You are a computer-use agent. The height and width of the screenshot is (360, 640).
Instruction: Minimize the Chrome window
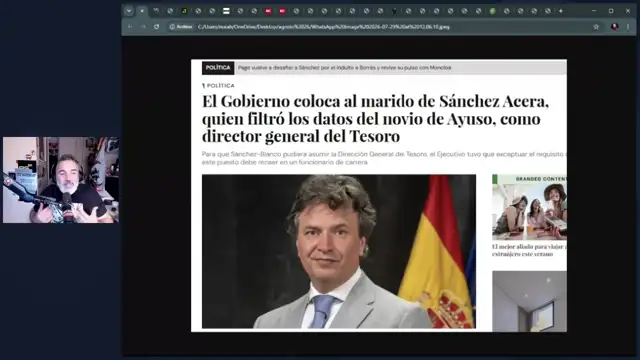click(594, 11)
